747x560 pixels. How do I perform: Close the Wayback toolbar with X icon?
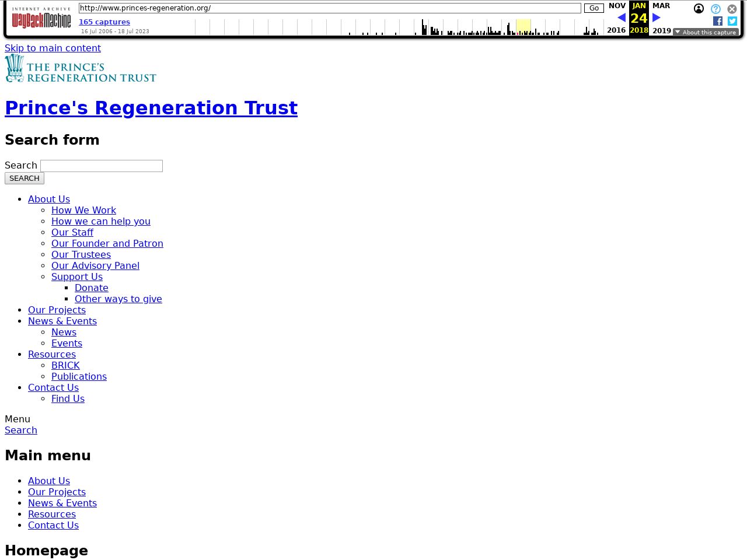(x=732, y=9)
